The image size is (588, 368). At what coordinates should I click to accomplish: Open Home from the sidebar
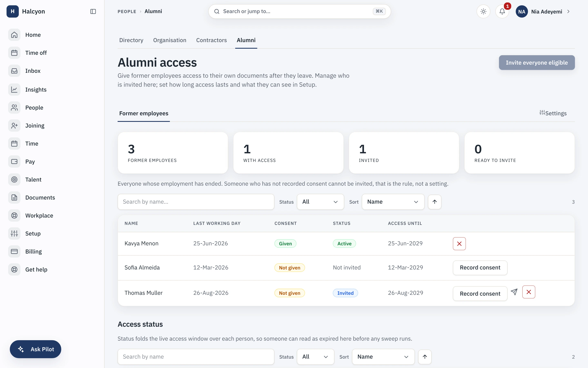(52, 35)
